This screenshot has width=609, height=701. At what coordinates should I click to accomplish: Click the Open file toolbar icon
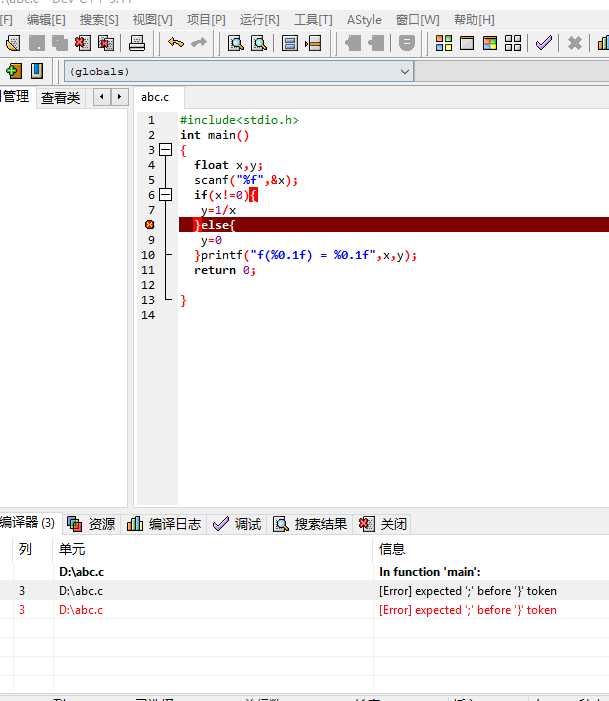13,43
